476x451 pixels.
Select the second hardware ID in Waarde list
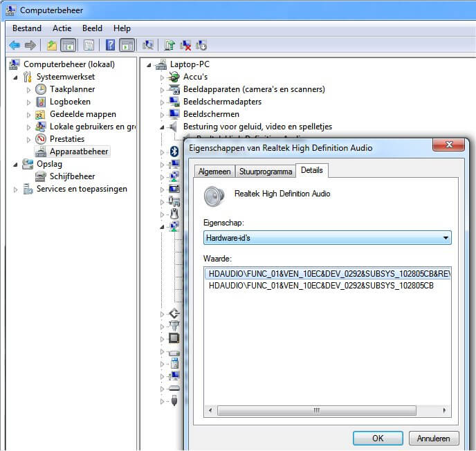pyautogui.click(x=321, y=285)
